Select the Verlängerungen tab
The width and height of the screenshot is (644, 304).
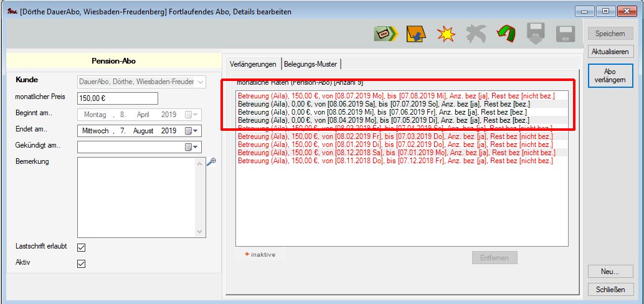(x=252, y=64)
